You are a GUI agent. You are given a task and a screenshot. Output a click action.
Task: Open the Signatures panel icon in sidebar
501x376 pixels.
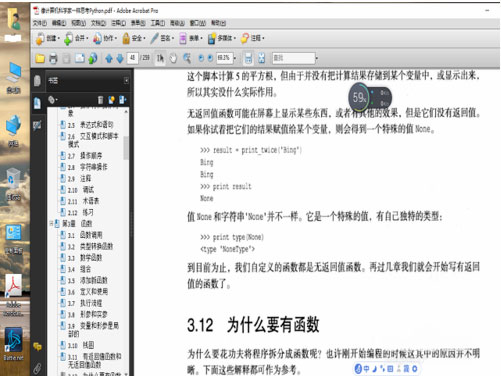tap(37, 126)
